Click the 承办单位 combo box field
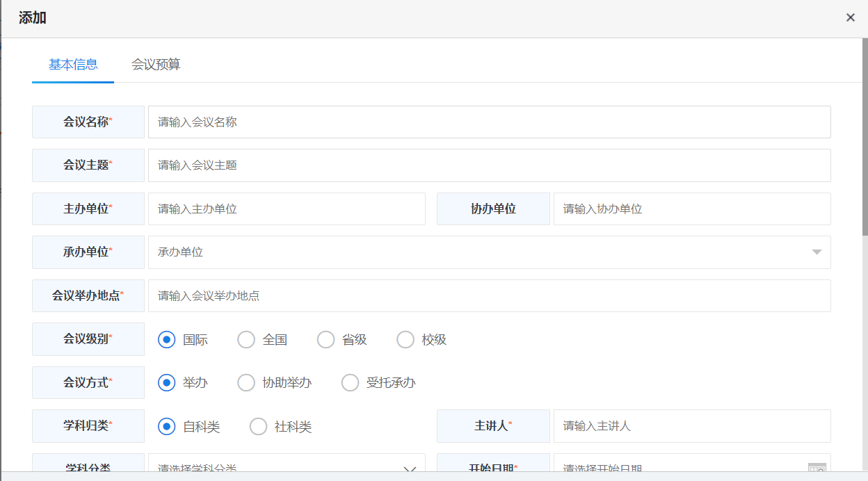 click(480, 252)
